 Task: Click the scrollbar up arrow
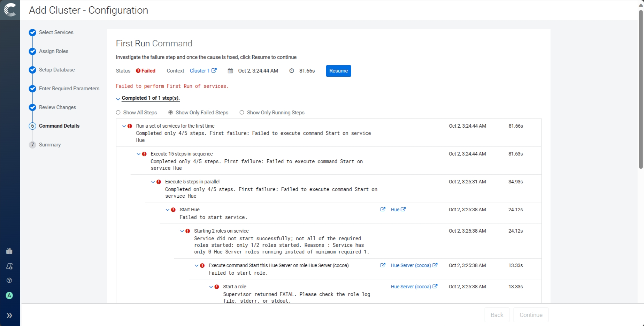click(x=641, y=5)
